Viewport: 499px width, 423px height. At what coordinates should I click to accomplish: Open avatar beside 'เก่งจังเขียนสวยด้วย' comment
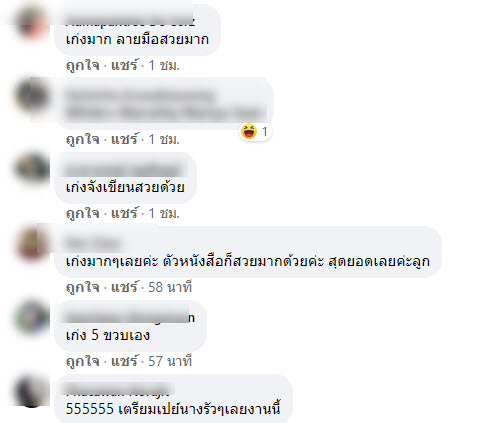pyautogui.click(x=32, y=168)
